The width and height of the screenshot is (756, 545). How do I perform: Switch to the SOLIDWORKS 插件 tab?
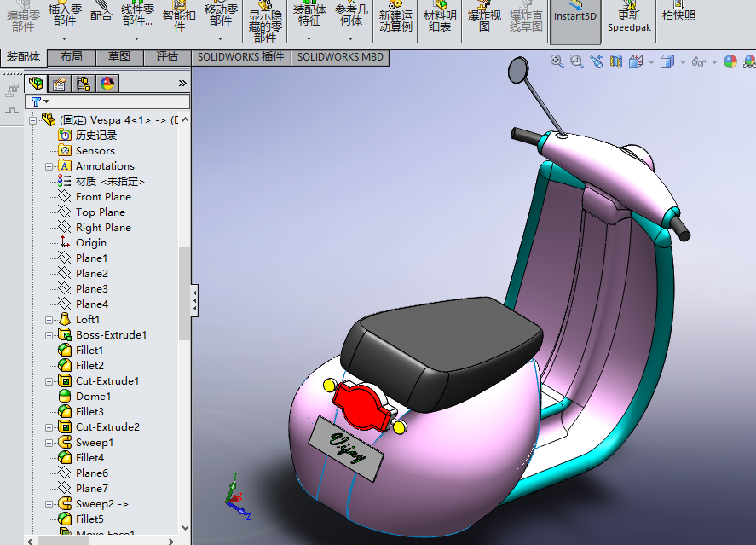pos(240,57)
